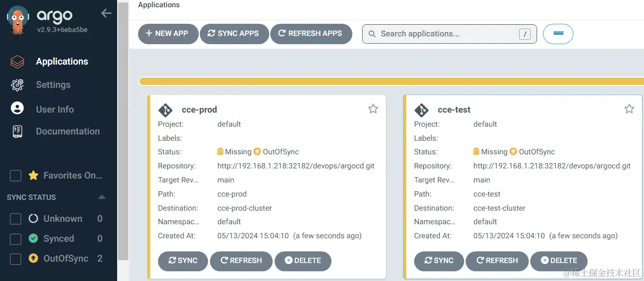Open User Info in the sidebar
The height and width of the screenshot is (281, 644).
pyautogui.click(x=55, y=109)
